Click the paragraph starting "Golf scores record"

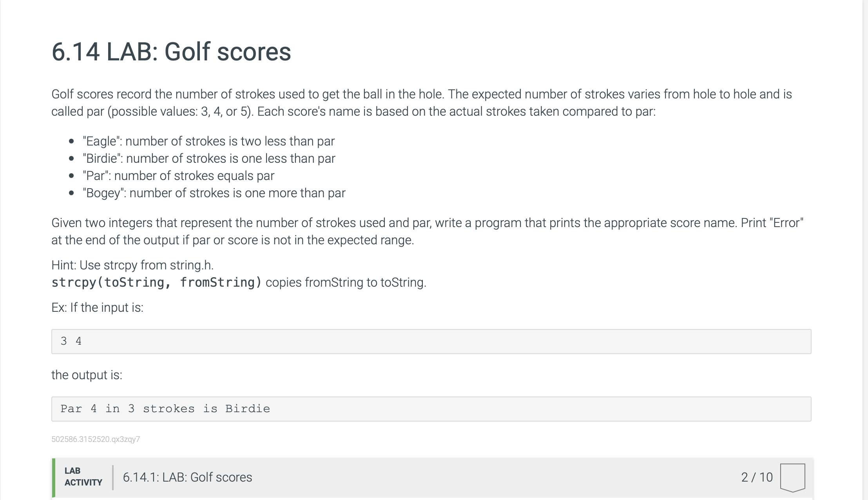click(x=422, y=103)
